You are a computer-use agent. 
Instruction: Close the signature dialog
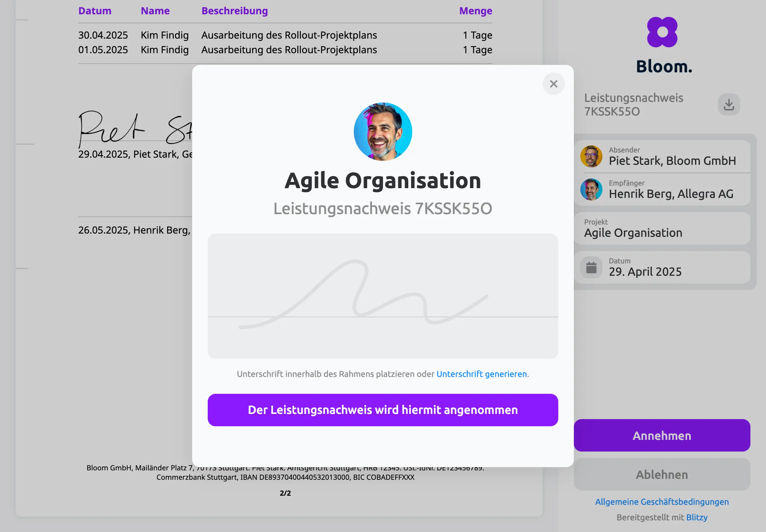click(553, 84)
